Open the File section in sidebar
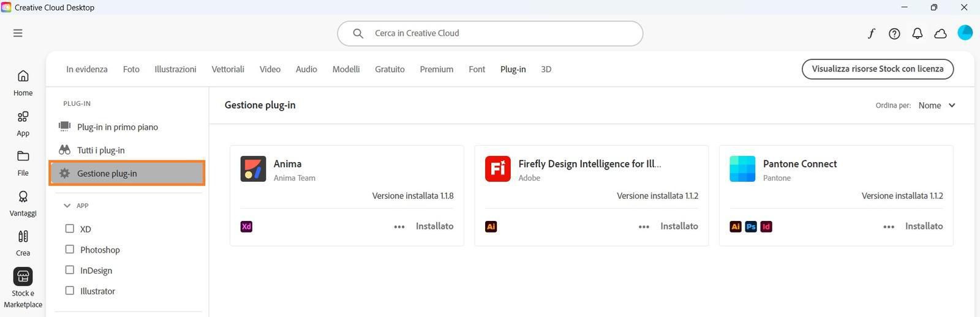980x317 pixels. (23, 163)
